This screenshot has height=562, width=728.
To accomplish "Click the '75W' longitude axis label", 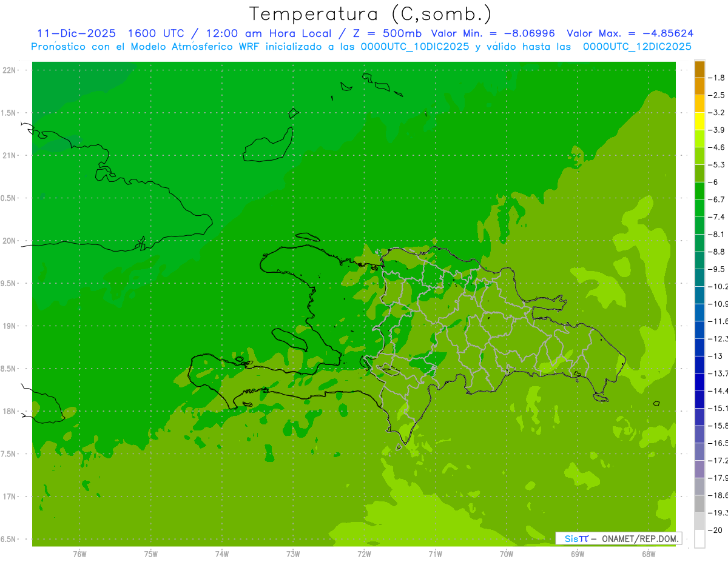I will click(151, 554).
